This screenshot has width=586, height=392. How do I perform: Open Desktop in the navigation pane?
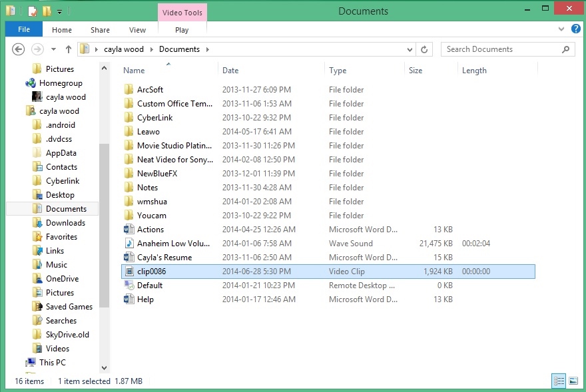tap(60, 195)
